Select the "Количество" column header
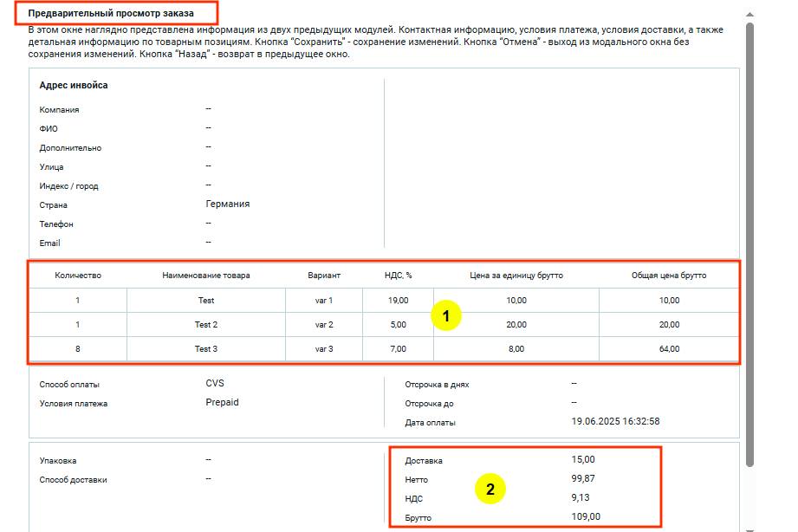 click(x=78, y=276)
